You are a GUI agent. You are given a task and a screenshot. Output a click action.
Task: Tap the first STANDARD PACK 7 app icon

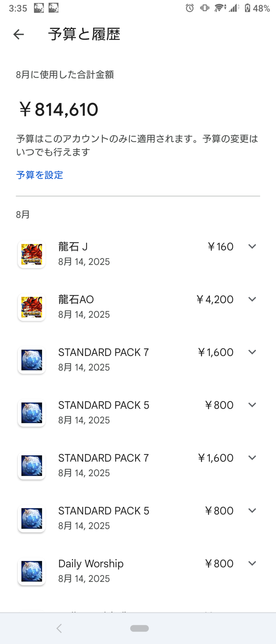pos(32,360)
